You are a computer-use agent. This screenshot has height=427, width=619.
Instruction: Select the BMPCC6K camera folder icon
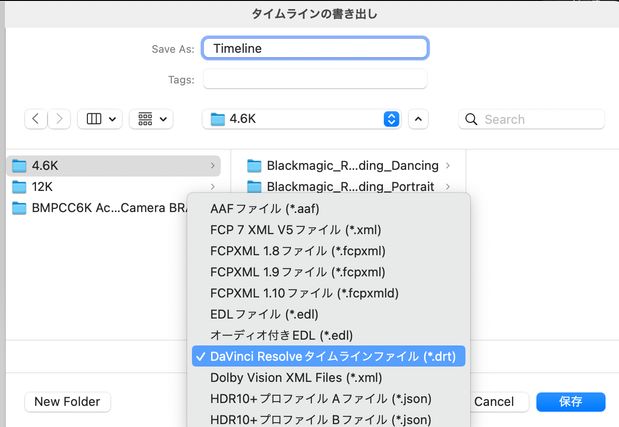tap(19, 208)
